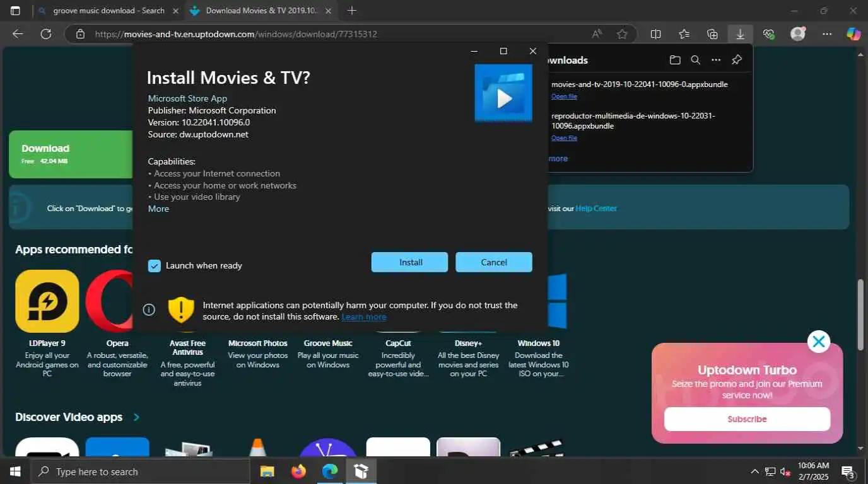Toggle the Downloads toolbar button
Image resolution: width=868 pixels, height=484 pixels.
tap(740, 34)
